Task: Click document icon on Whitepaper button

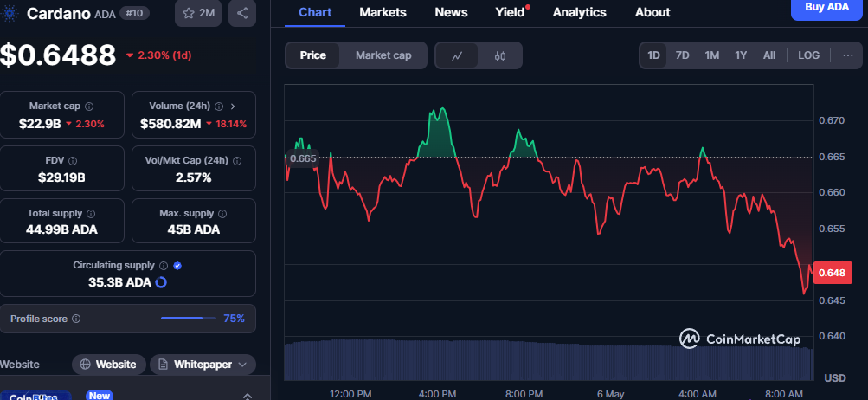Action: pyautogui.click(x=164, y=365)
